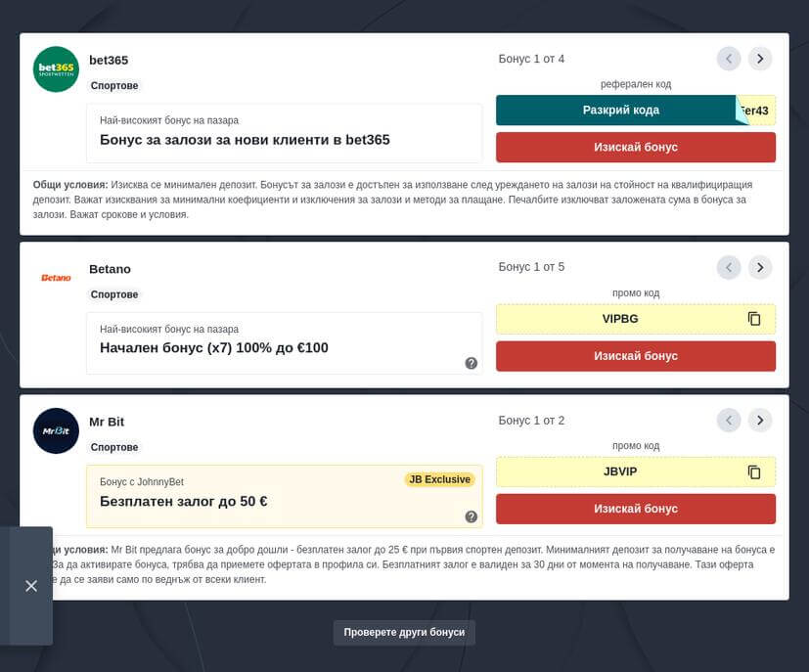Screen dimensions: 809x672
Task: Copy the VIPBG promo code
Action: coord(753,319)
